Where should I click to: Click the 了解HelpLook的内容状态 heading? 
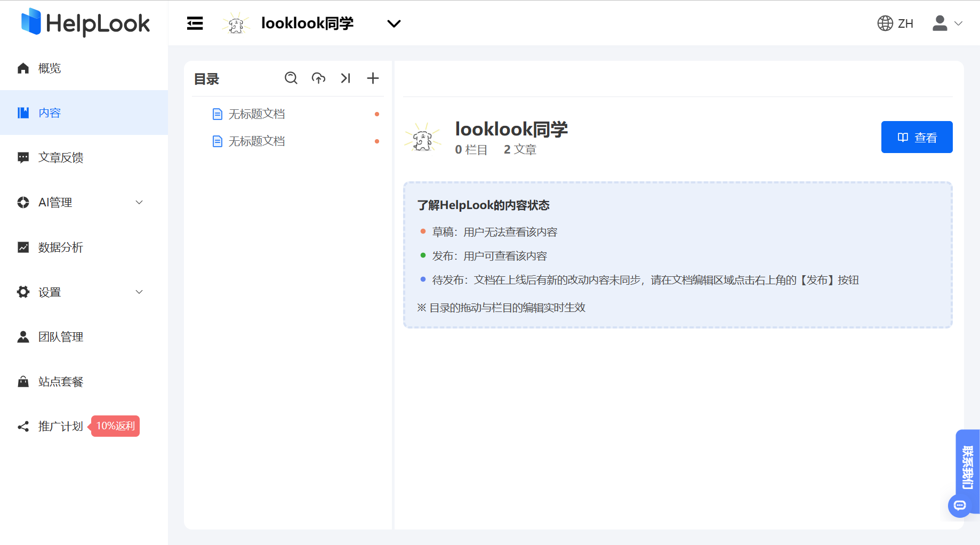click(483, 205)
